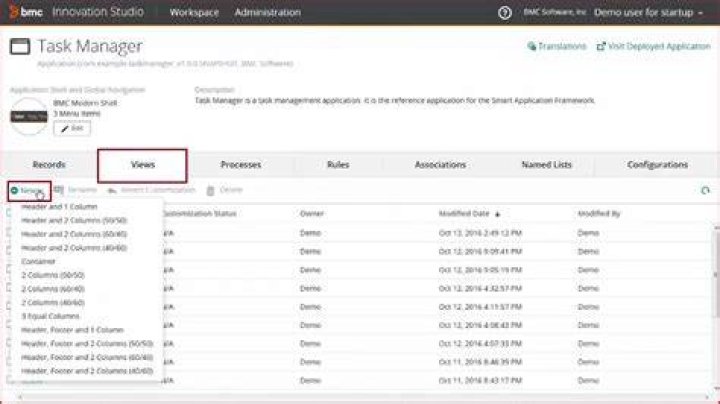Image resolution: width=720 pixels, height=404 pixels.
Task: Click the Delete toolbar label
Action: coord(231,190)
